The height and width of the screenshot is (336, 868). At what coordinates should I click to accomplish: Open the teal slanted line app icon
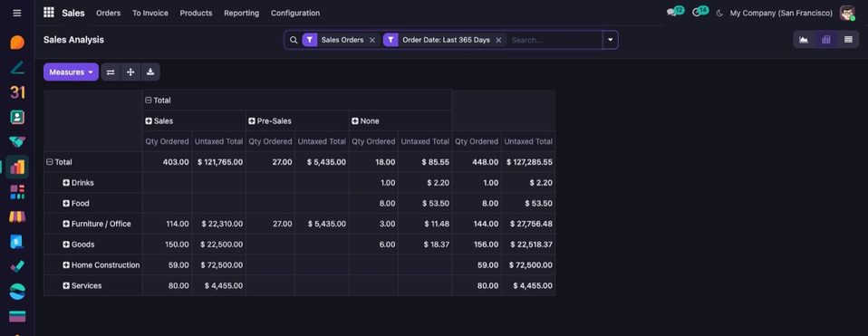(x=17, y=68)
